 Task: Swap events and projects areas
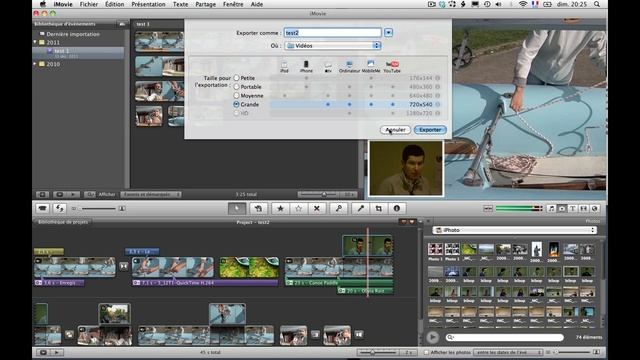click(x=60, y=209)
